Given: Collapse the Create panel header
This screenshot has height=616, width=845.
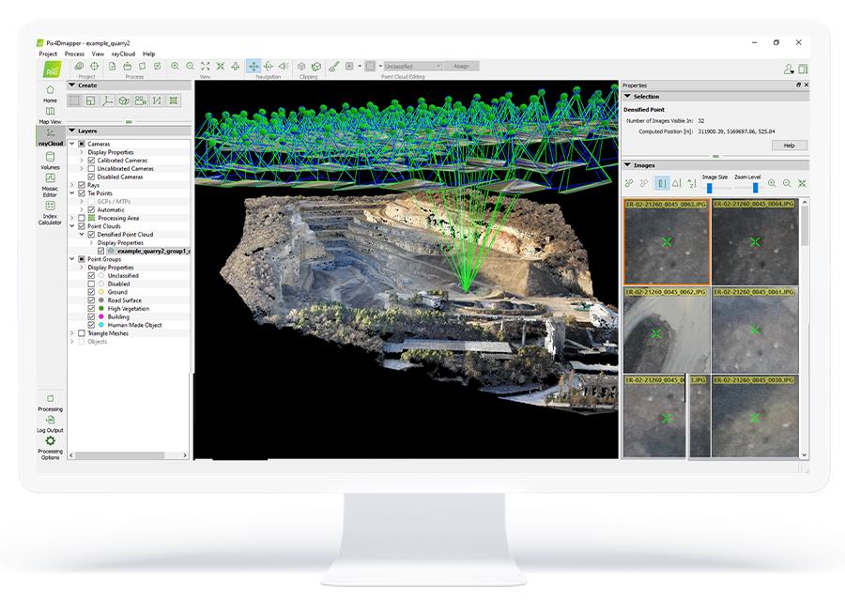Looking at the screenshot, I should tap(129, 85).
